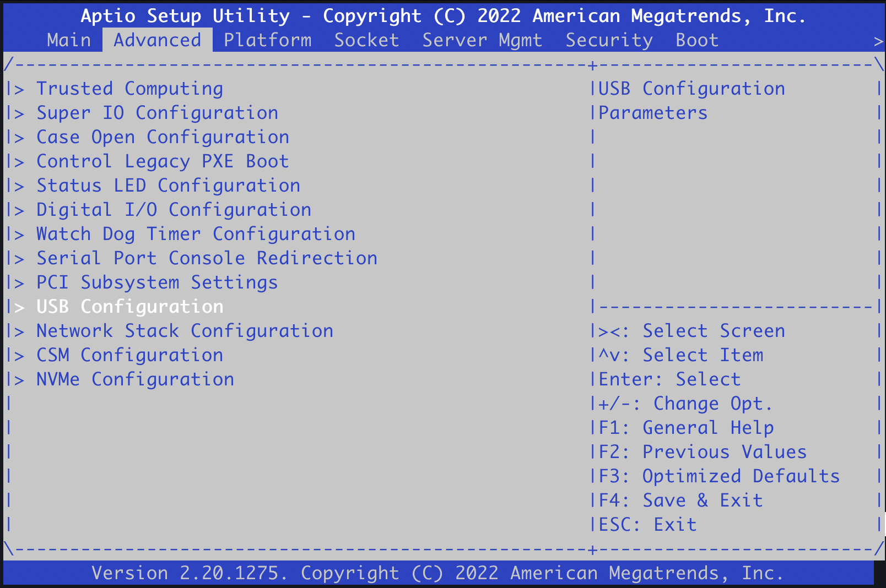
Task: Expand the PCI Subsystem Settings arrow
Action: click(x=19, y=283)
